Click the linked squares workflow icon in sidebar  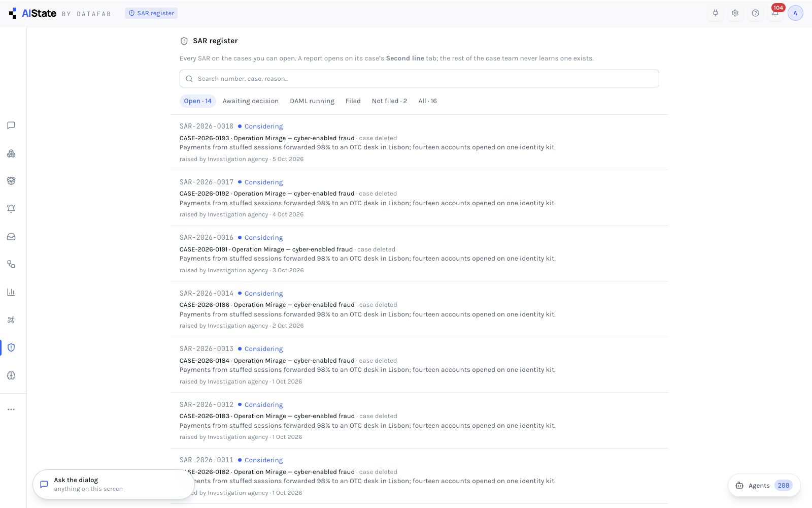point(11,264)
